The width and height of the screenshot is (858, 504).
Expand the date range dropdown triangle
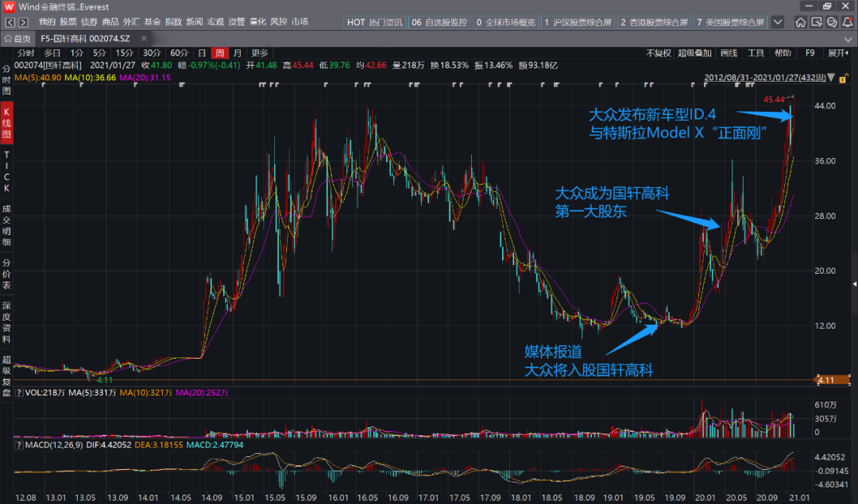click(831, 78)
